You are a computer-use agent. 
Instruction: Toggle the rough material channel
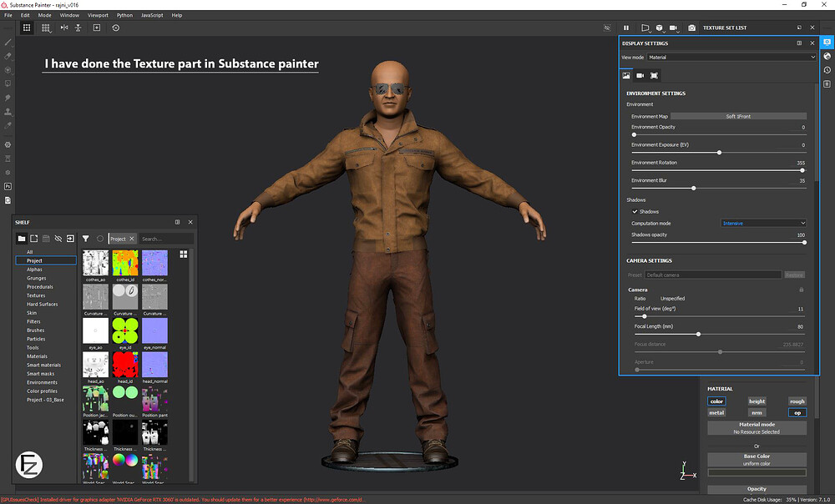click(x=797, y=401)
